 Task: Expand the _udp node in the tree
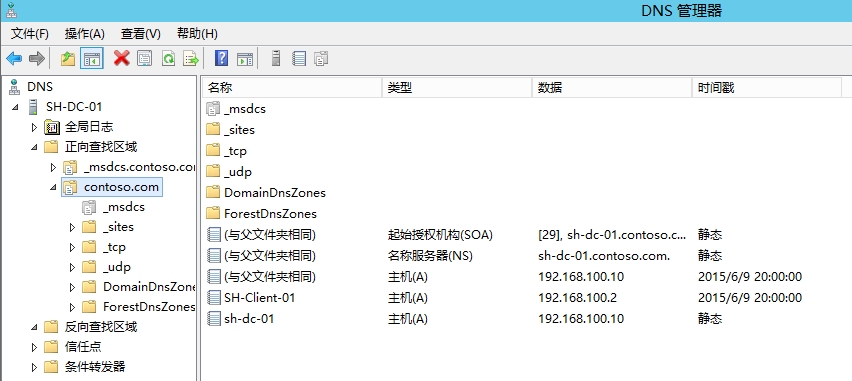72,267
